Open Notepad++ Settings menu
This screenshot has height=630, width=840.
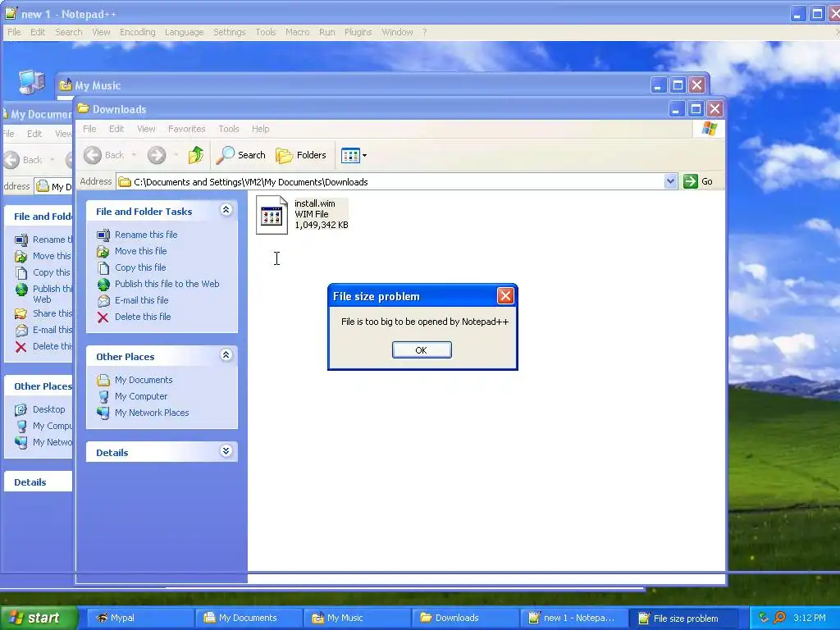[230, 32]
